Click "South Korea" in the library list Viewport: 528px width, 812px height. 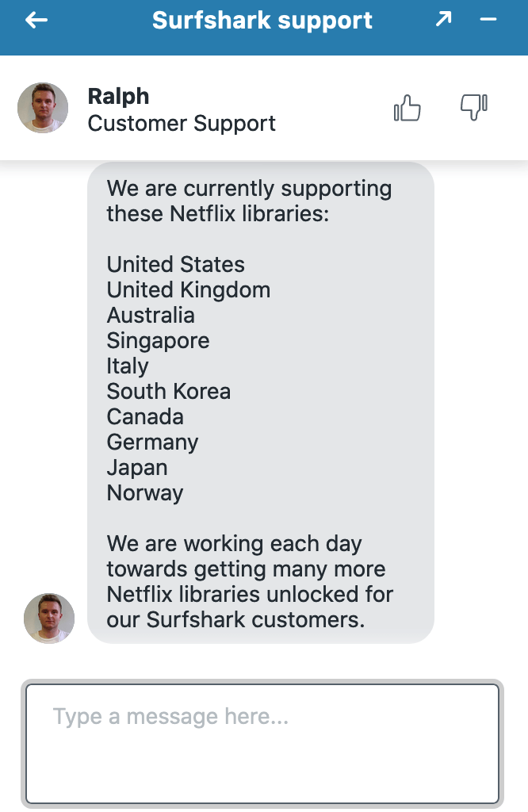coord(169,392)
